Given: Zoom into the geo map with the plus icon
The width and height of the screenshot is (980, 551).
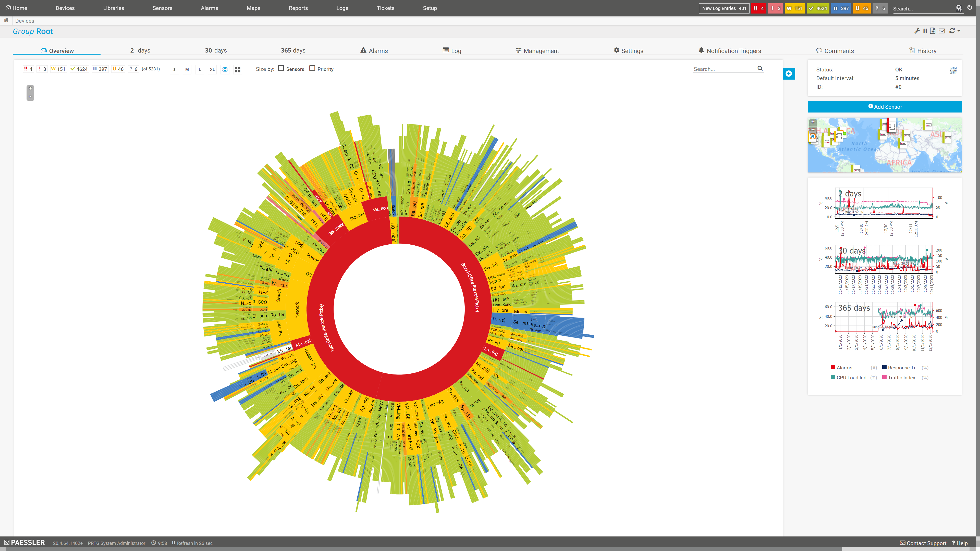Looking at the screenshot, I should click(x=813, y=122).
